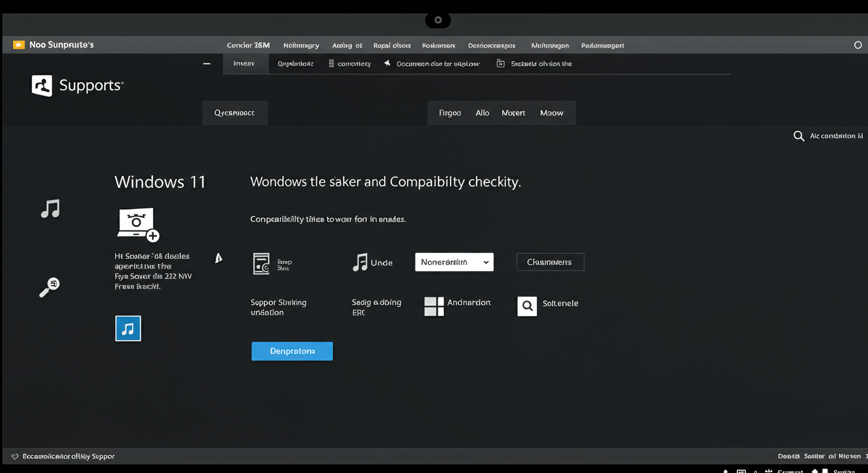Open the 'Ropal ohois' menu
868x473 pixels.
pyautogui.click(x=392, y=46)
